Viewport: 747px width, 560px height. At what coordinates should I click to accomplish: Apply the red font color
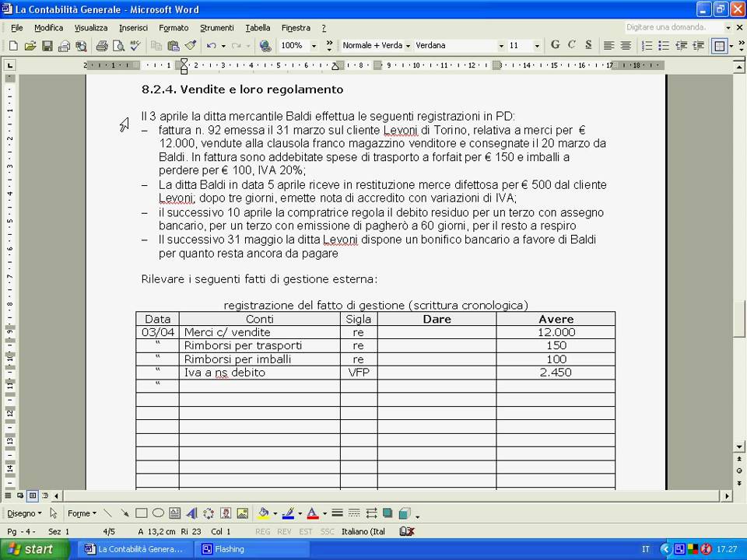[x=313, y=513]
